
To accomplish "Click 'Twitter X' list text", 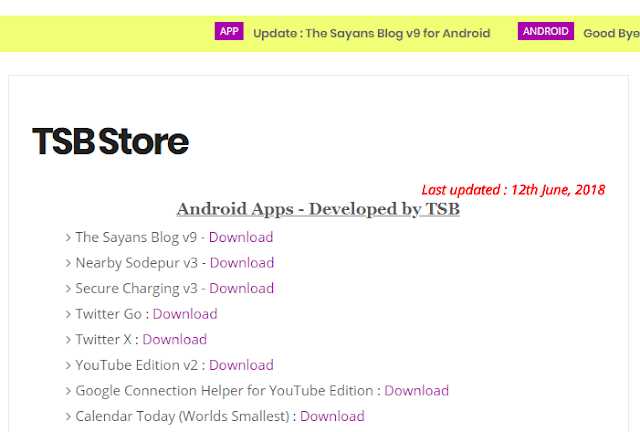I will pyautogui.click(x=104, y=339).
